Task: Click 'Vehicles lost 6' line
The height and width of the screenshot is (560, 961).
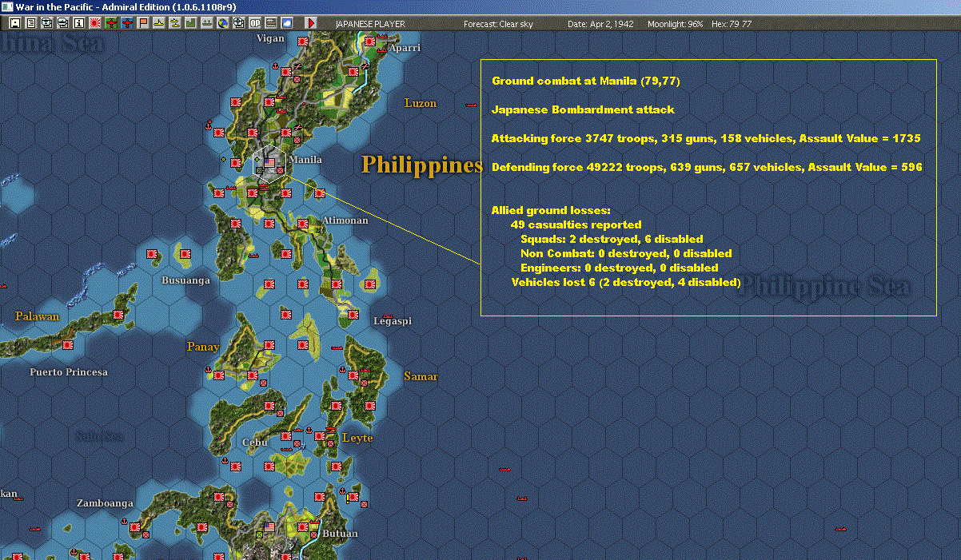Action: tap(626, 282)
